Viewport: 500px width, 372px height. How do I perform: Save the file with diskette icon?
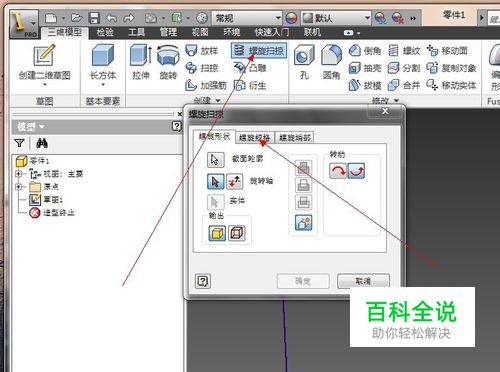94,18
